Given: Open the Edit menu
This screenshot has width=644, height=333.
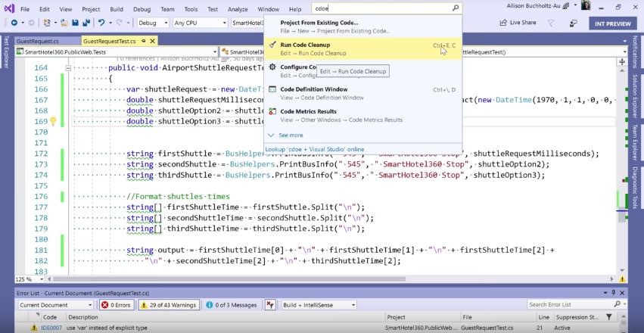Looking at the screenshot, I should point(45,9).
